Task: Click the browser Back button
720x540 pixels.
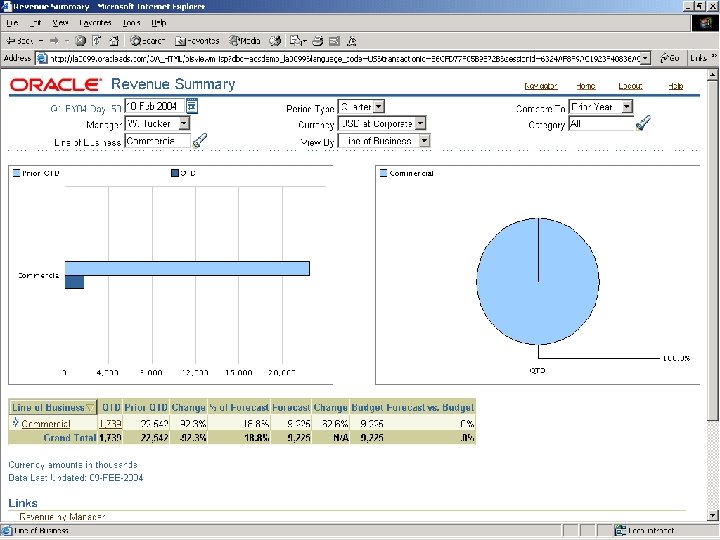Action: coord(19,41)
